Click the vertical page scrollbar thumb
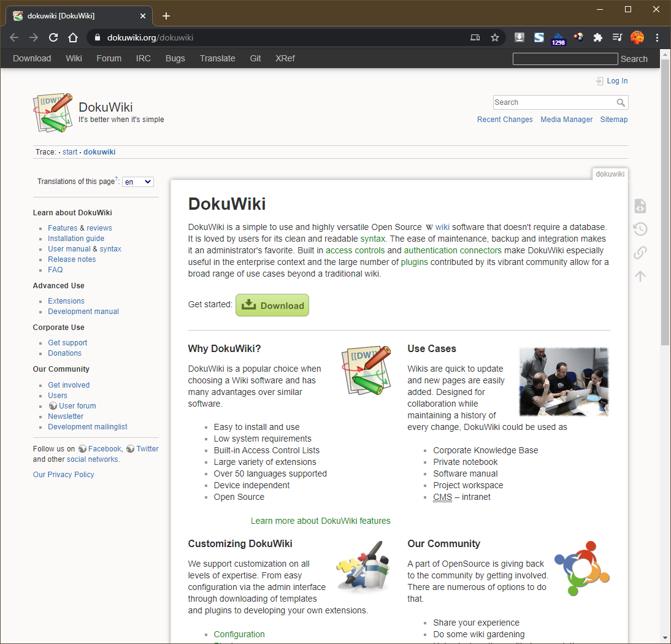The width and height of the screenshot is (671, 644). click(x=665, y=202)
